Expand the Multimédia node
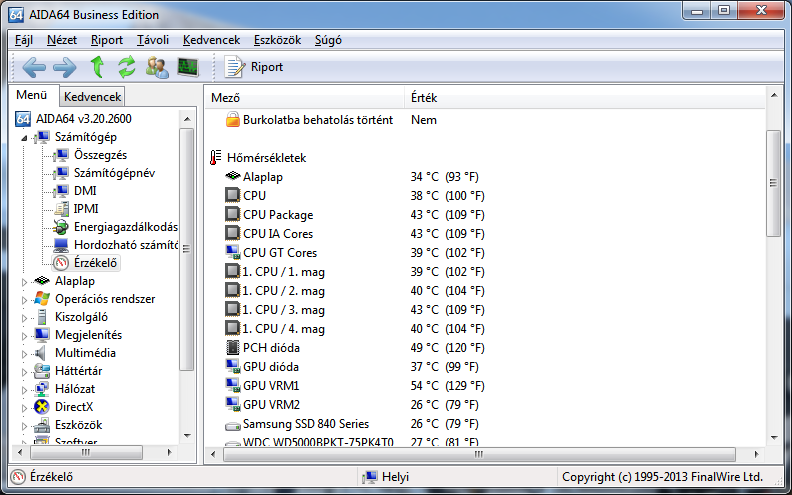 click(x=24, y=354)
